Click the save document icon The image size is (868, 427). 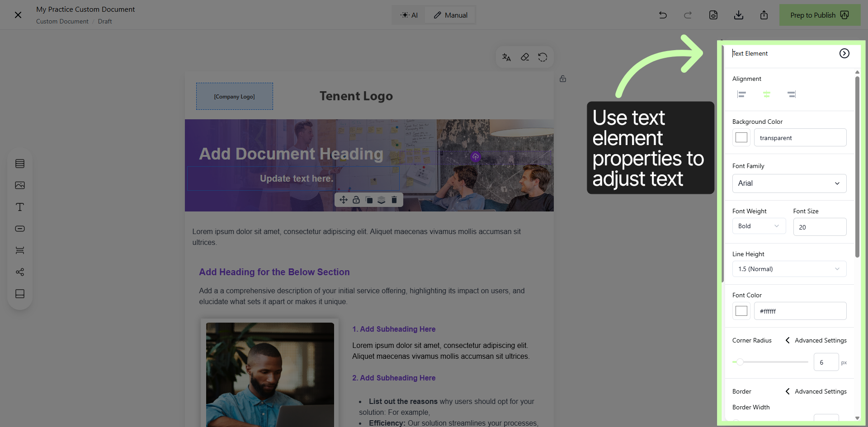(x=713, y=15)
